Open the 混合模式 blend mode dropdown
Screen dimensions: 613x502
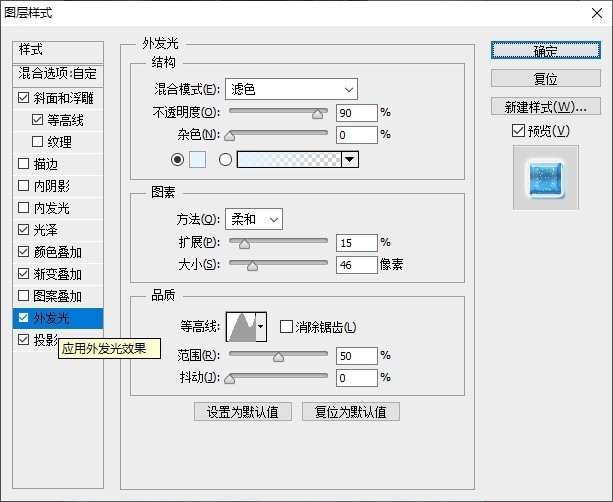291,89
